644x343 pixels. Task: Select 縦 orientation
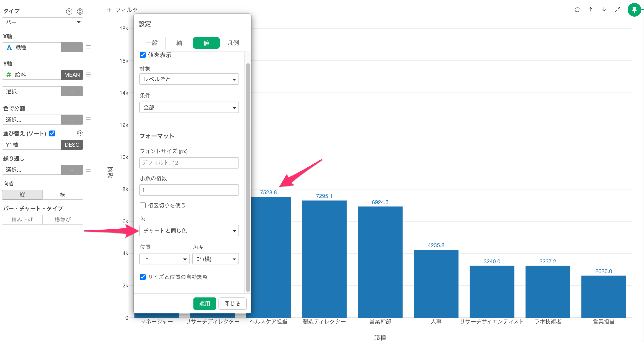(x=22, y=195)
